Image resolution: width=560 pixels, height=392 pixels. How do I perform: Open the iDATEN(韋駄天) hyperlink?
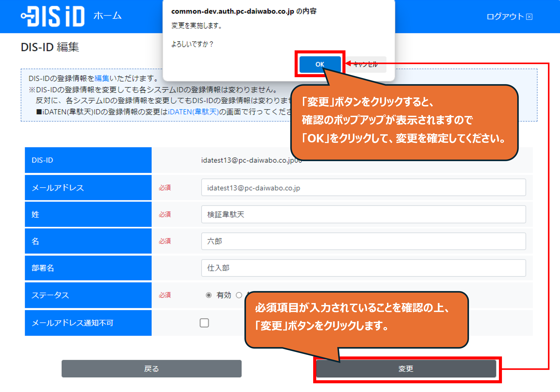click(193, 112)
